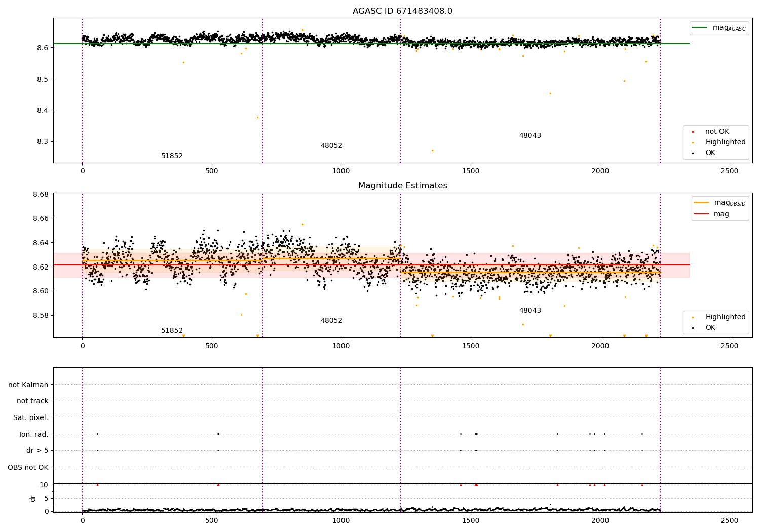Select the 'not Kalman' row label
760x532 pixels.
28,385
